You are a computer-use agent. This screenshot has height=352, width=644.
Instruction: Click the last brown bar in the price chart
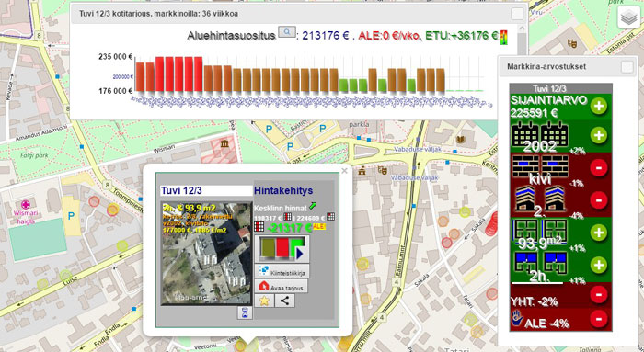click(x=441, y=80)
